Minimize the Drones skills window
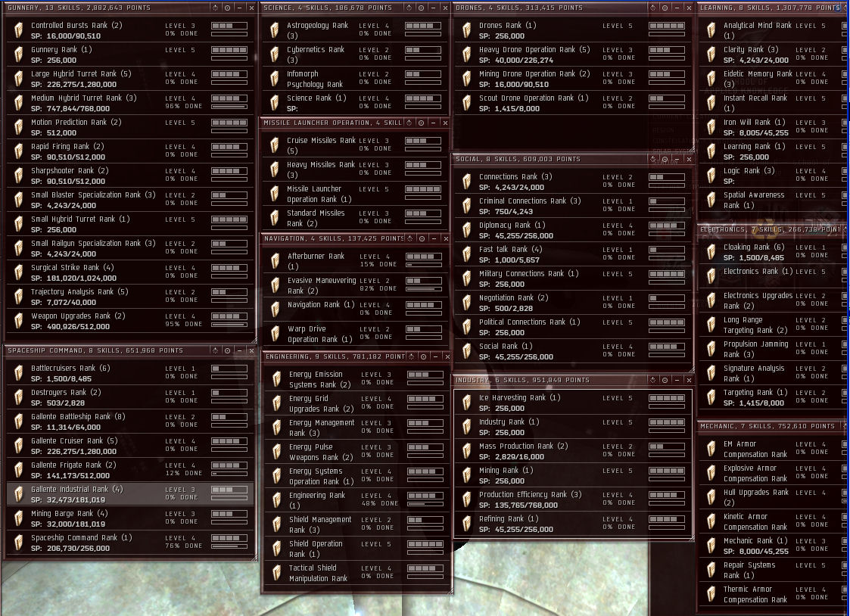Screen dimensions: 850x616 tap(677, 8)
